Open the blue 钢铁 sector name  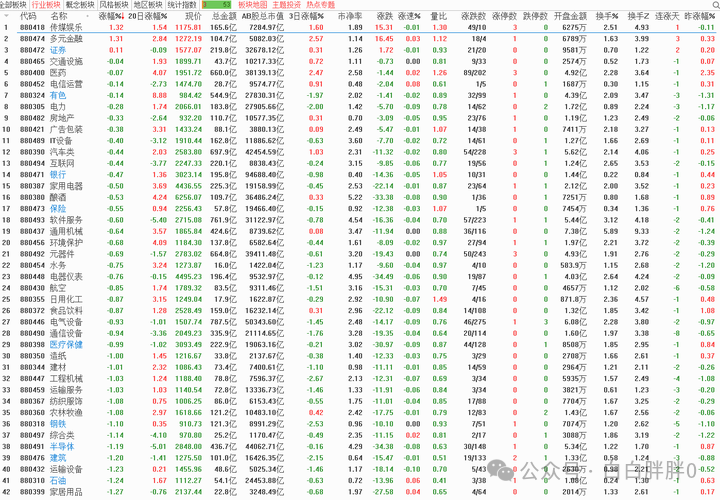click(x=58, y=424)
